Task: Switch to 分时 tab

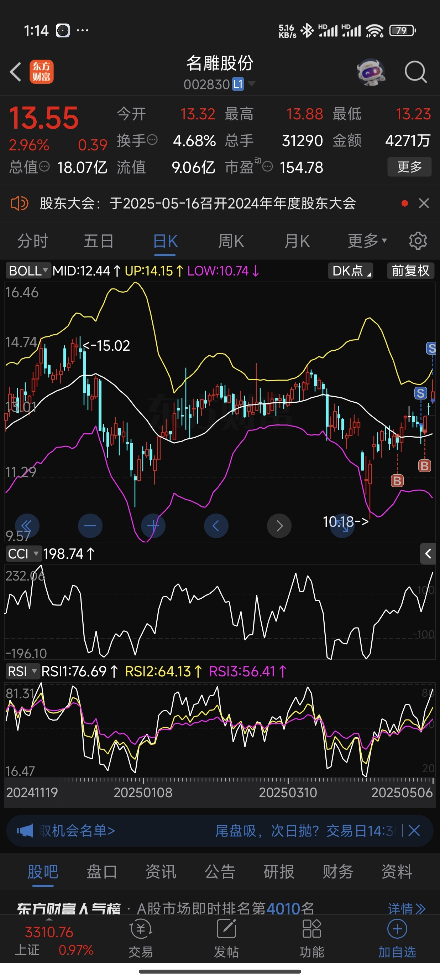Action: [x=33, y=241]
